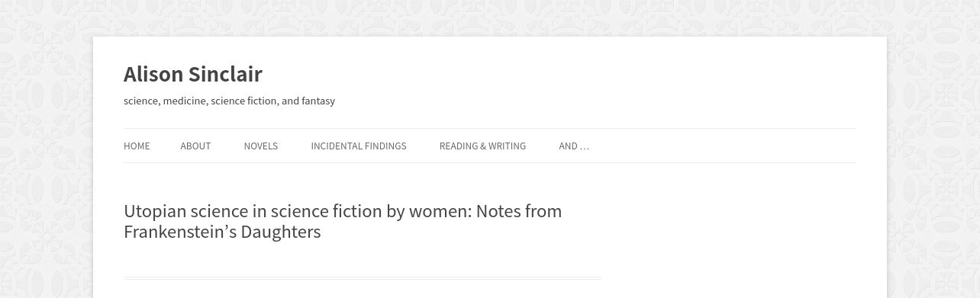Click the Alison Sinclair site title

coord(193,74)
